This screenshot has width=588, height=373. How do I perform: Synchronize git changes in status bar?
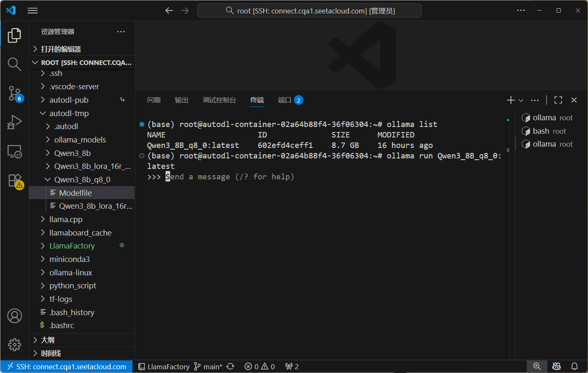(x=230, y=367)
